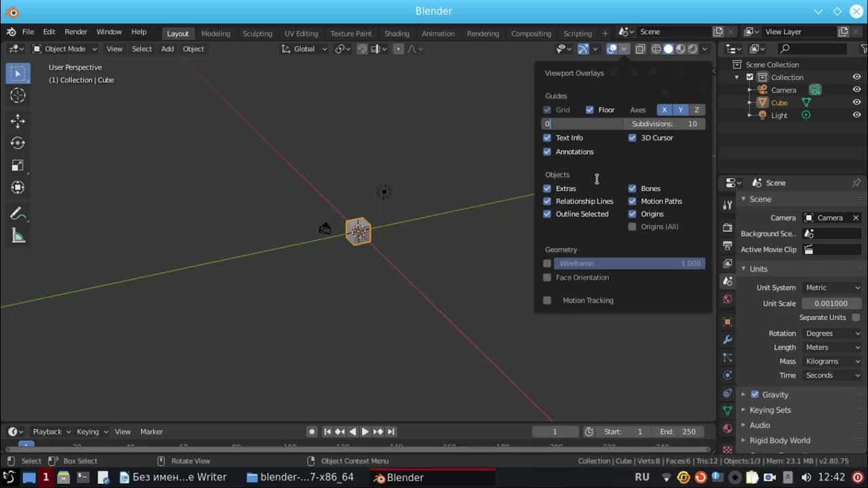868x488 pixels.
Task: Switch to UV Editing workspace tab
Action: (x=301, y=33)
